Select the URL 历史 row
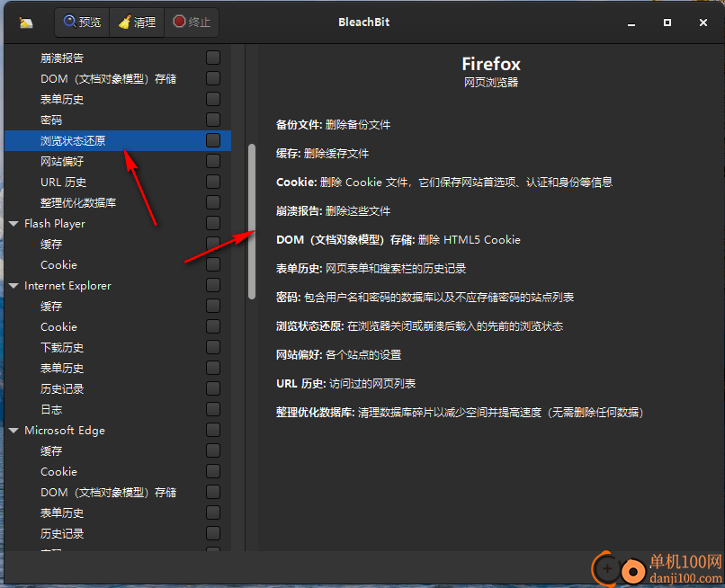The width and height of the screenshot is (725, 588). tap(118, 182)
